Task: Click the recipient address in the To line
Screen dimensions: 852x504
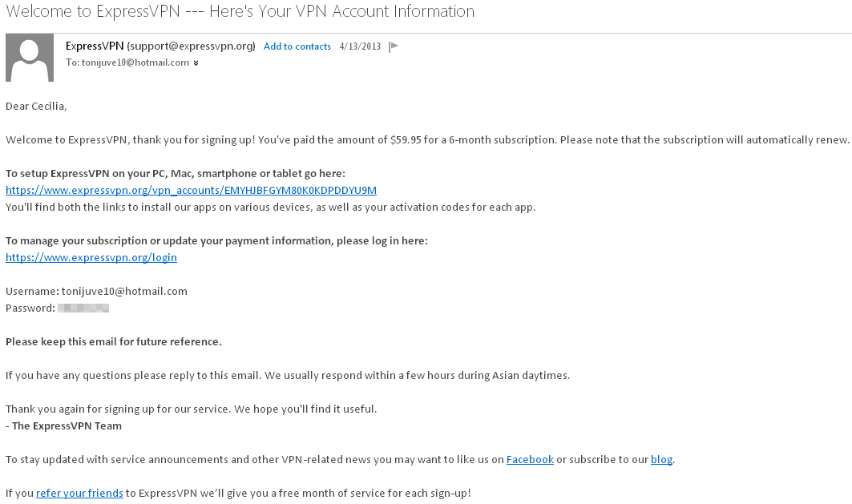Action: tap(135, 62)
